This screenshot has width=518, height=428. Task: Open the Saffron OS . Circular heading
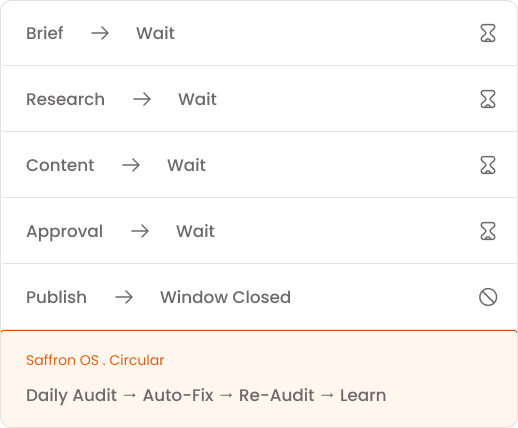pos(95,360)
